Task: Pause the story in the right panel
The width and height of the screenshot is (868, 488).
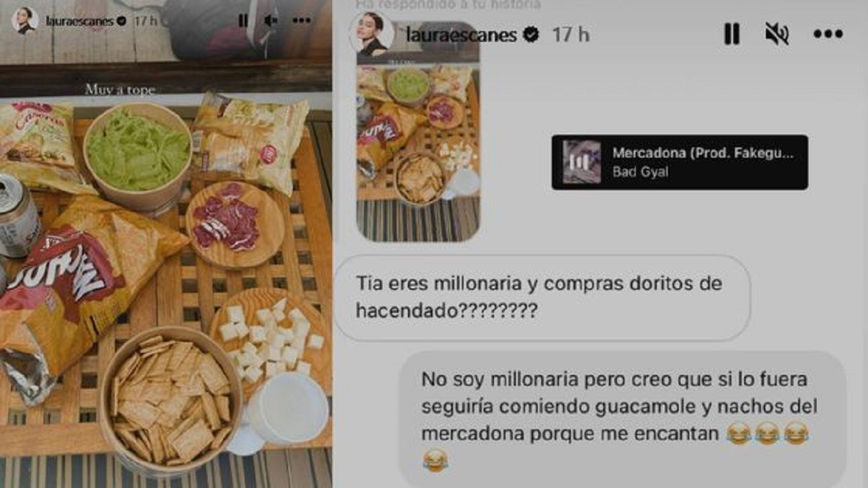Action: [732, 34]
